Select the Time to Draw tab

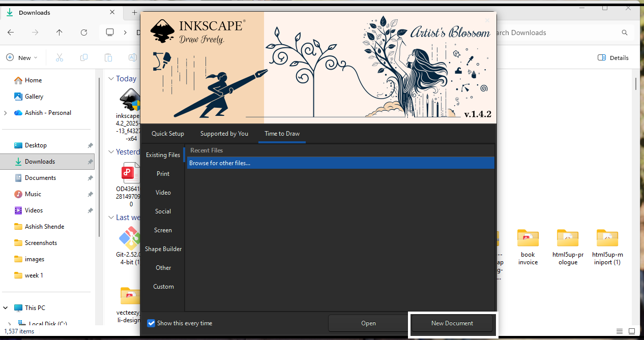point(282,134)
